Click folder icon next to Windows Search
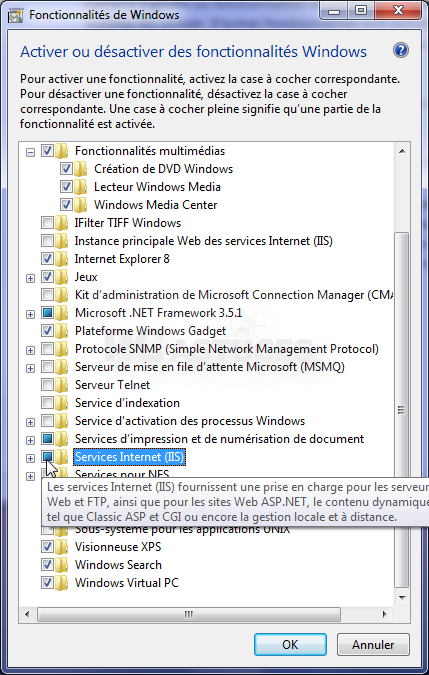 pyautogui.click(x=62, y=564)
